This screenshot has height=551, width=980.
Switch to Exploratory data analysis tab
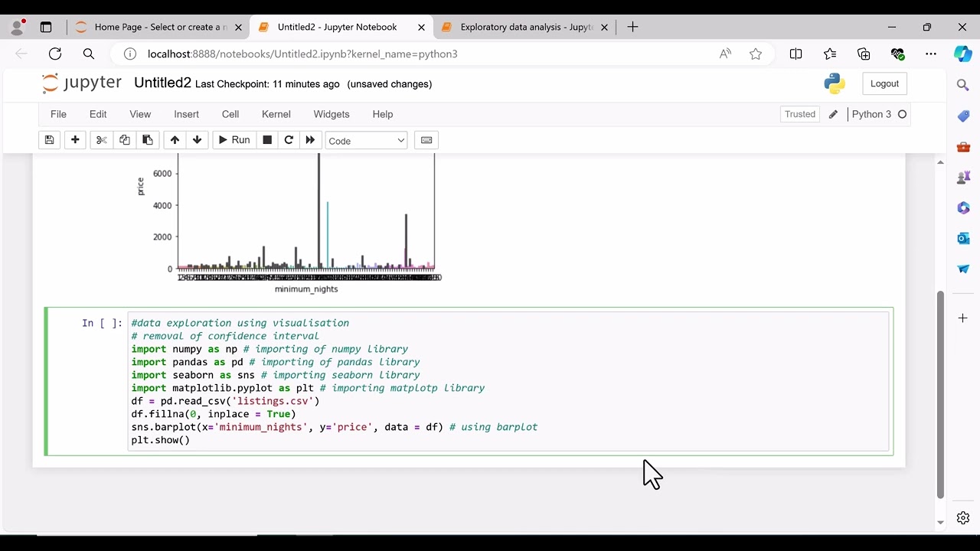click(x=524, y=27)
